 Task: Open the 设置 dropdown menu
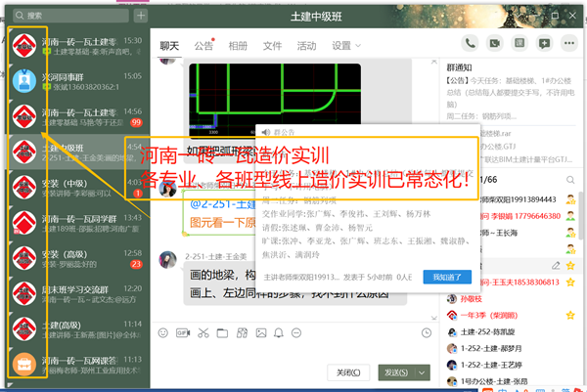(x=346, y=46)
